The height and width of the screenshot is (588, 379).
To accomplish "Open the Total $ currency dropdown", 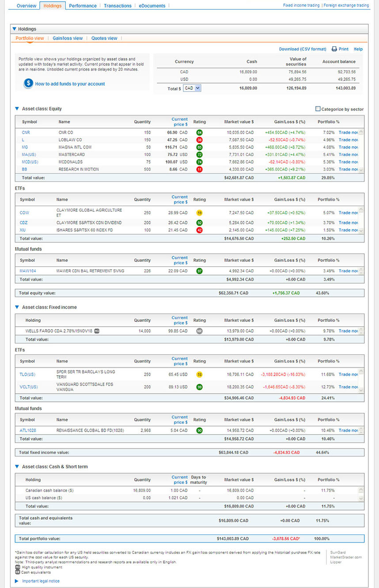I will click(x=192, y=88).
